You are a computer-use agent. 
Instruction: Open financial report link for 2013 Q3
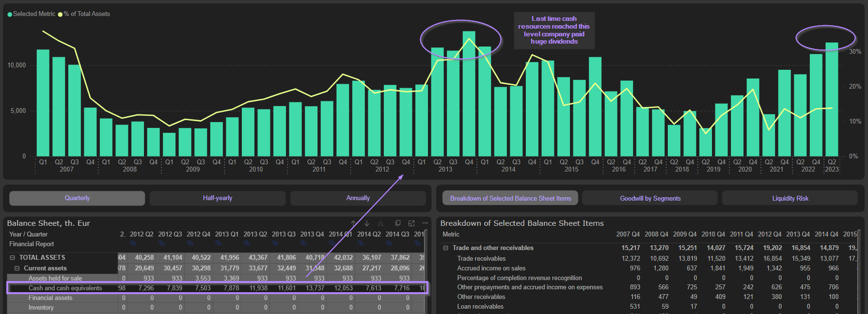click(275, 243)
